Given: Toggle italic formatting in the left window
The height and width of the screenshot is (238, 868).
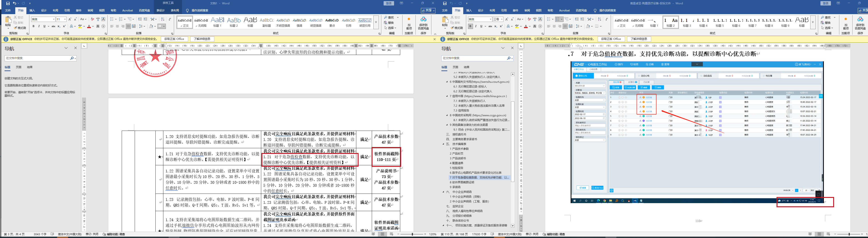Looking at the screenshot, I should tap(39, 26).
